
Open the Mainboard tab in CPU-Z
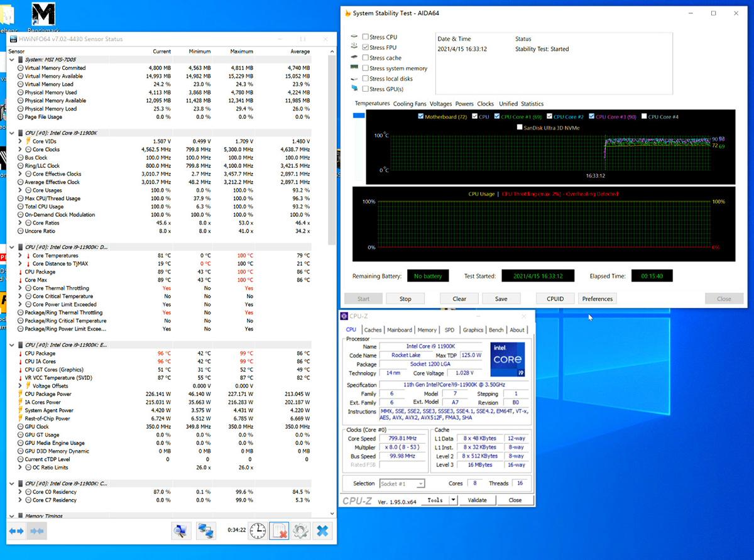[400, 330]
